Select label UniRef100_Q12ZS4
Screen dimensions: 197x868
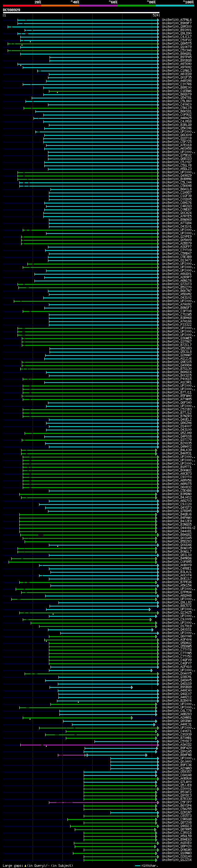176,860
